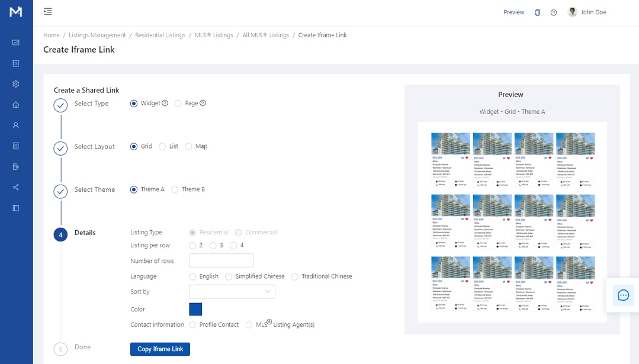Open the help question mark icon in header
The width and height of the screenshot is (639, 364).
553,12
